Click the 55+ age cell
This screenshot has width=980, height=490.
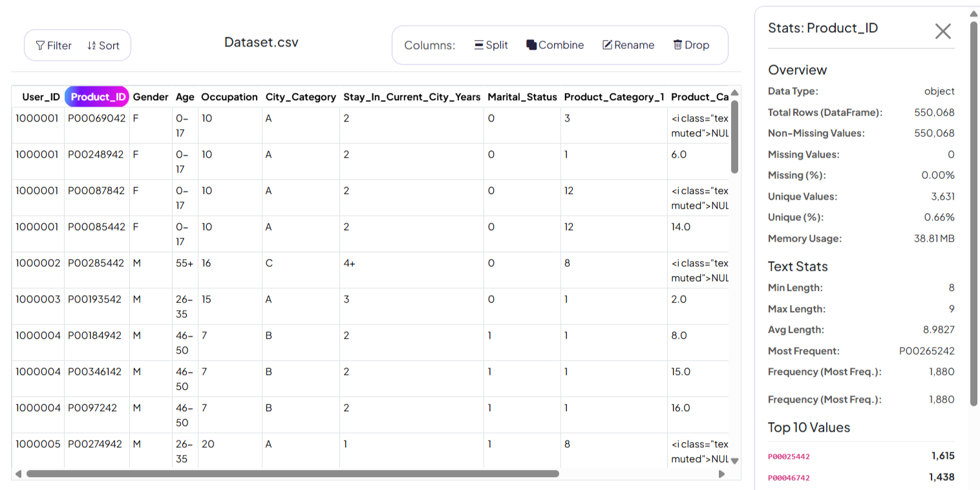185,270
